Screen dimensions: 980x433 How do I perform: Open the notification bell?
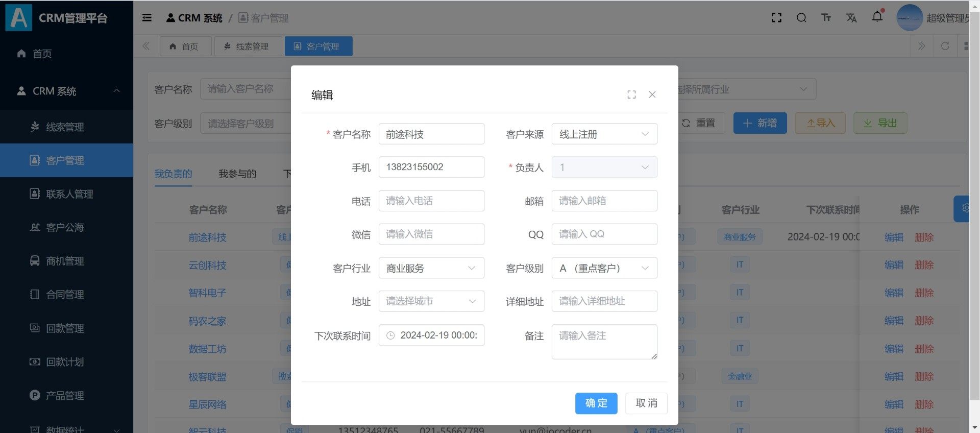pyautogui.click(x=877, y=17)
